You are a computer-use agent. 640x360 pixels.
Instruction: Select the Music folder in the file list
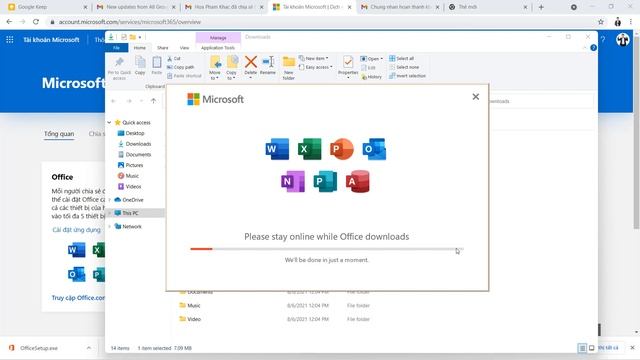tap(190, 305)
